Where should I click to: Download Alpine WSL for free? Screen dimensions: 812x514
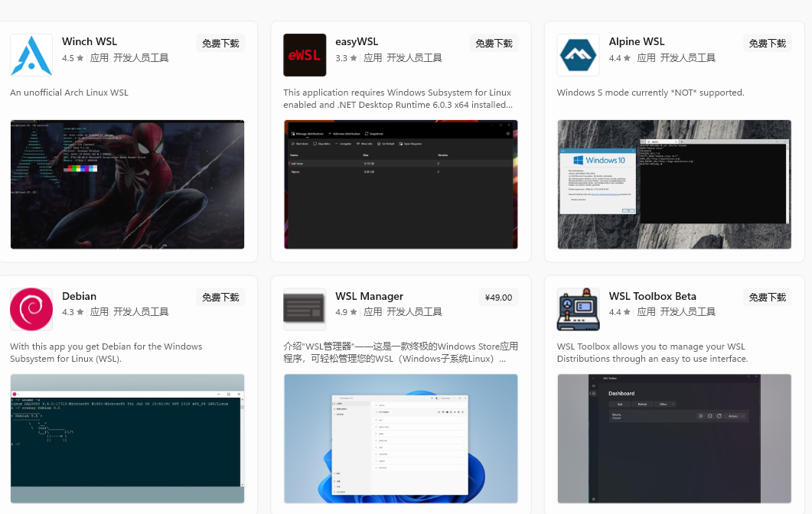coord(768,44)
